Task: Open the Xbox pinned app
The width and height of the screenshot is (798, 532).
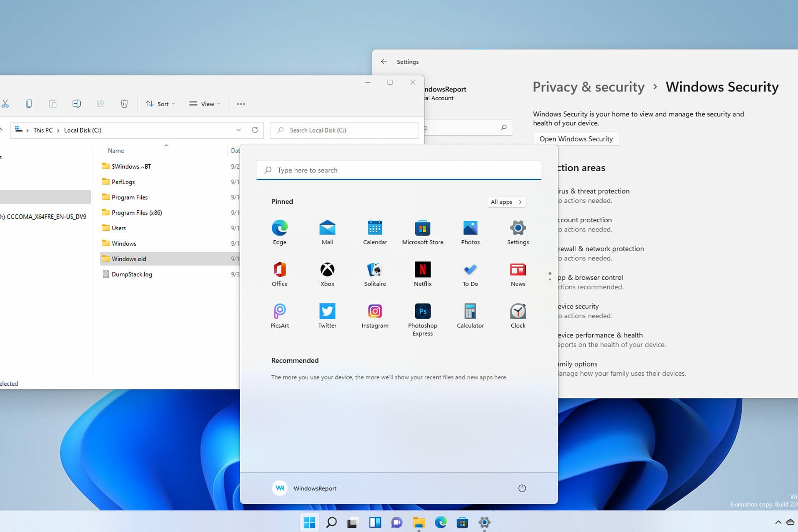Action: click(327, 274)
